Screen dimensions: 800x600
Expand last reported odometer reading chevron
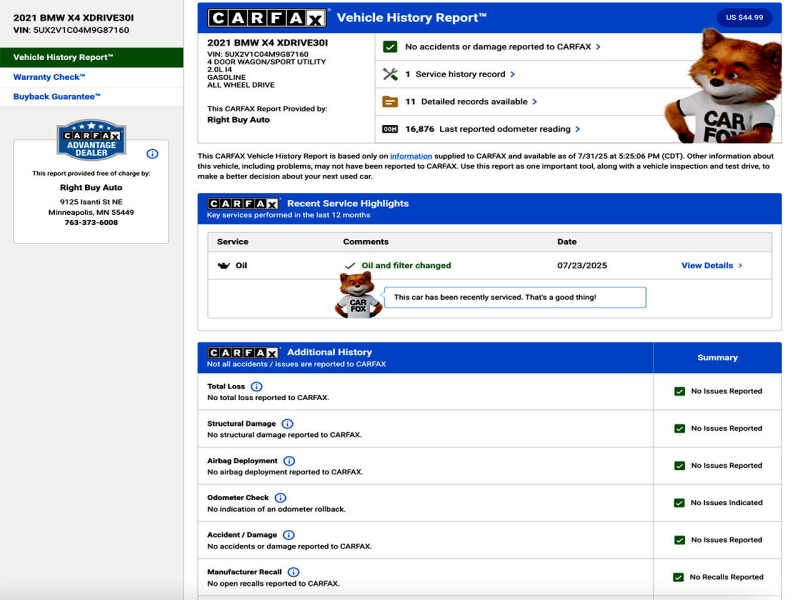coord(578,129)
